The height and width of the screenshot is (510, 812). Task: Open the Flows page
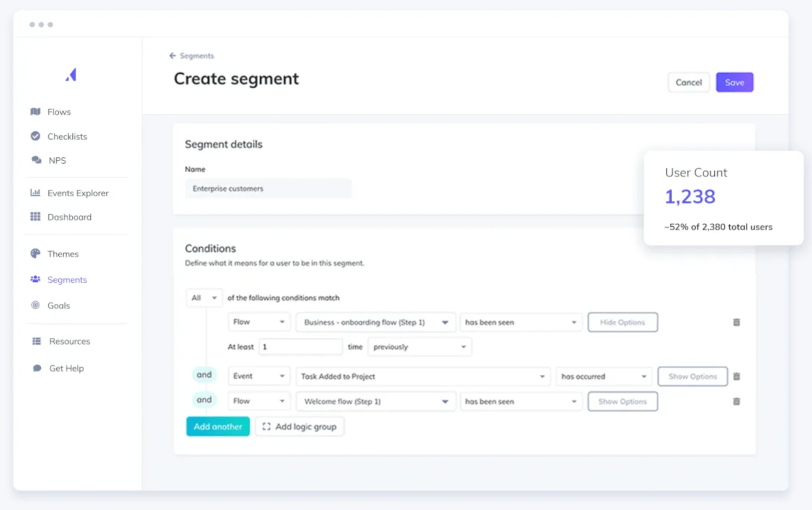[x=59, y=112]
